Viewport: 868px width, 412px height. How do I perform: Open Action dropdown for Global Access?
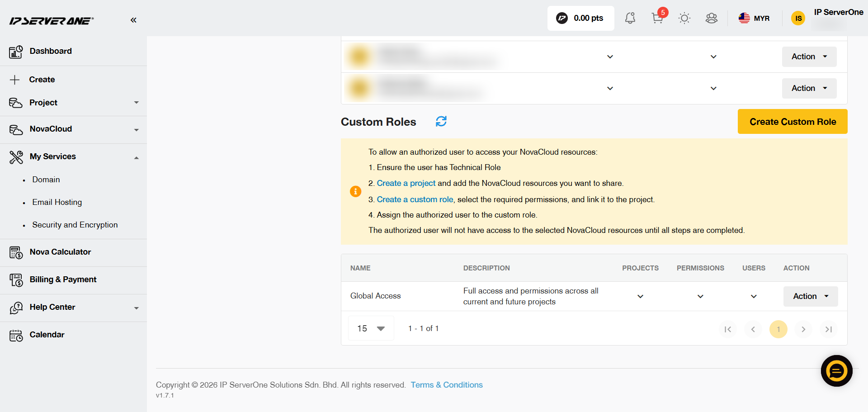pyautogui.click(x=811, y=296)
